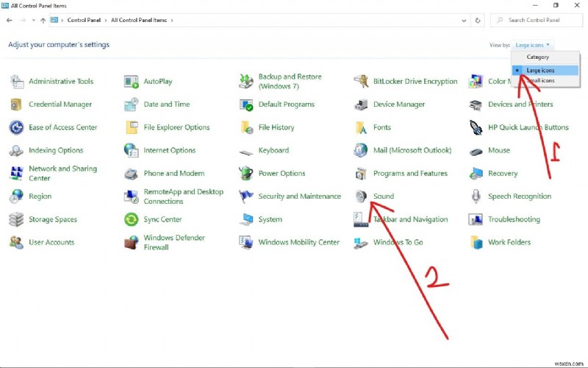Open the Ease of Access Center icon
This screenshot has height=368, width=588.
coord(16,127)
